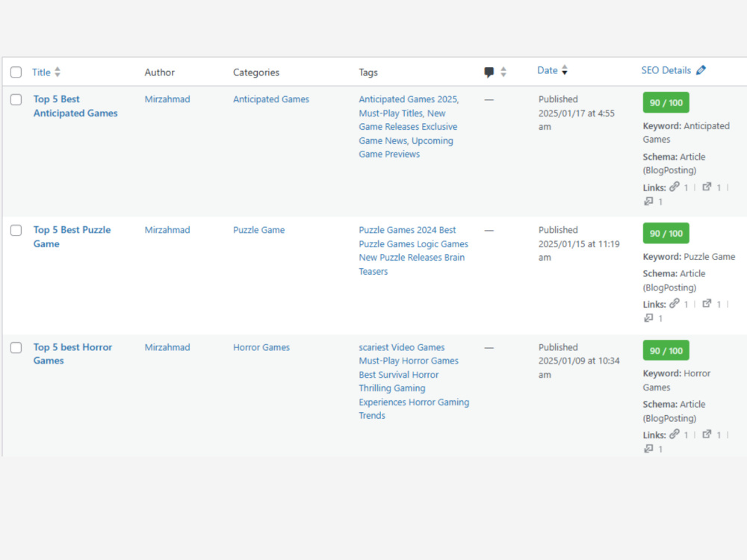The width and height of the screenshot is (747, 560).
Task: Click published date 2025/01/17 at 4:55 am
Action: [577, 120]
